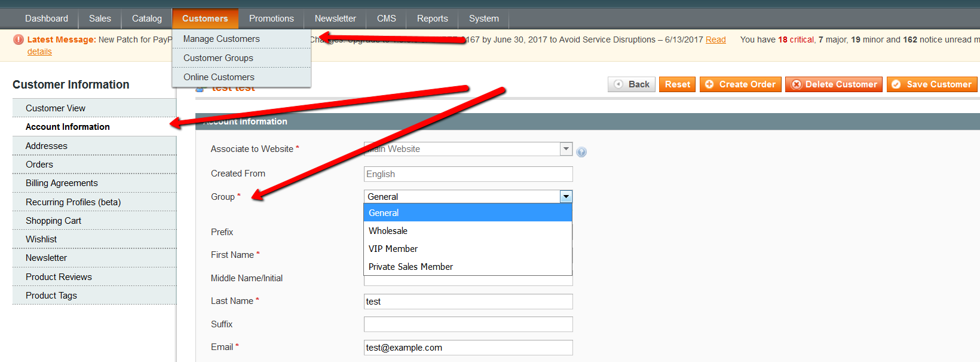Screen dimensions: 980x362
Task: Switch to Account Information tab
Action: click(94, 127)
